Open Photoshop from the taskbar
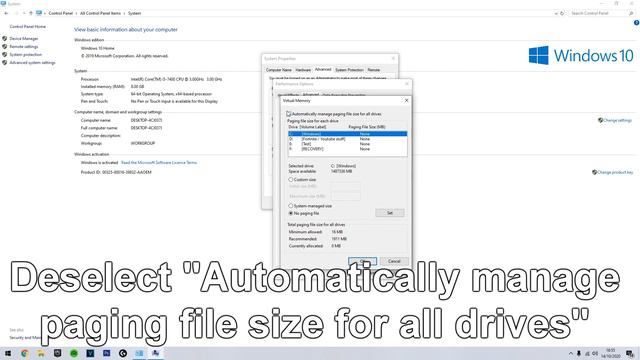 107,353
